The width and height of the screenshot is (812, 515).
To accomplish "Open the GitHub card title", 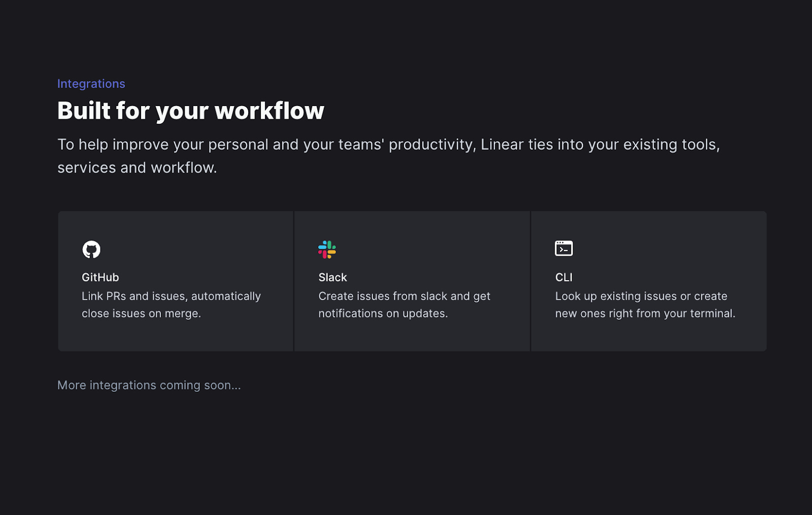I will tap(100, 278).
